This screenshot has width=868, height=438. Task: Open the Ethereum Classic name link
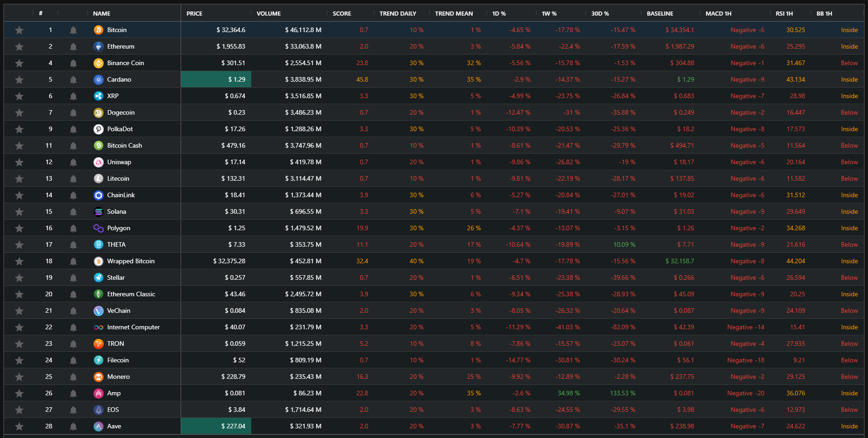pyautogui.click(x=131, y=294)
